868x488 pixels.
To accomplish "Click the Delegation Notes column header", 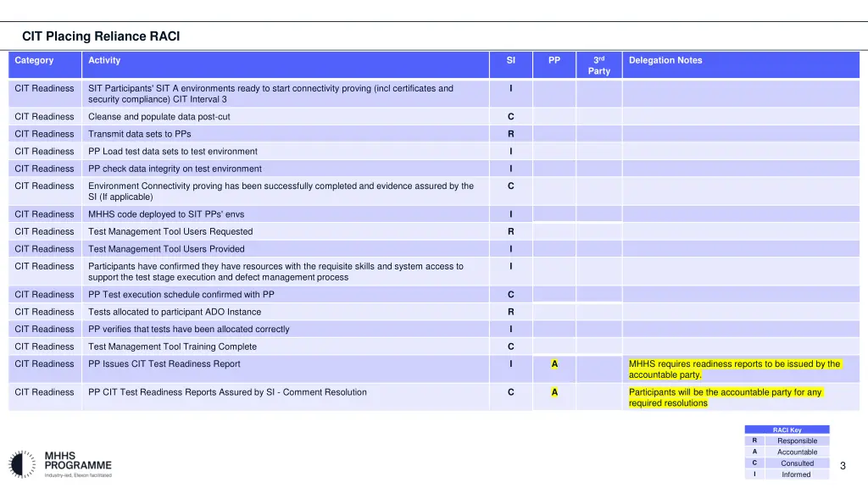I will [665, 60].
